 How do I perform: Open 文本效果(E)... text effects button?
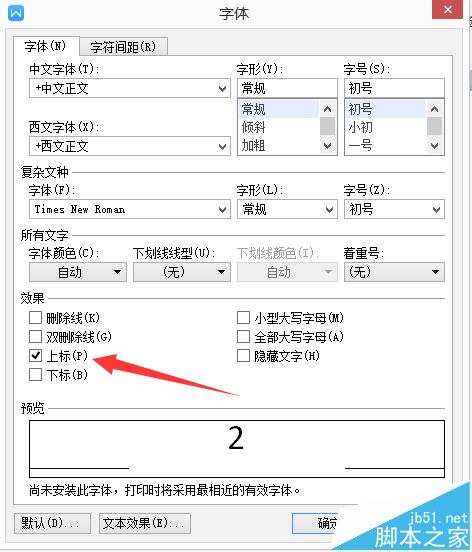145,523
